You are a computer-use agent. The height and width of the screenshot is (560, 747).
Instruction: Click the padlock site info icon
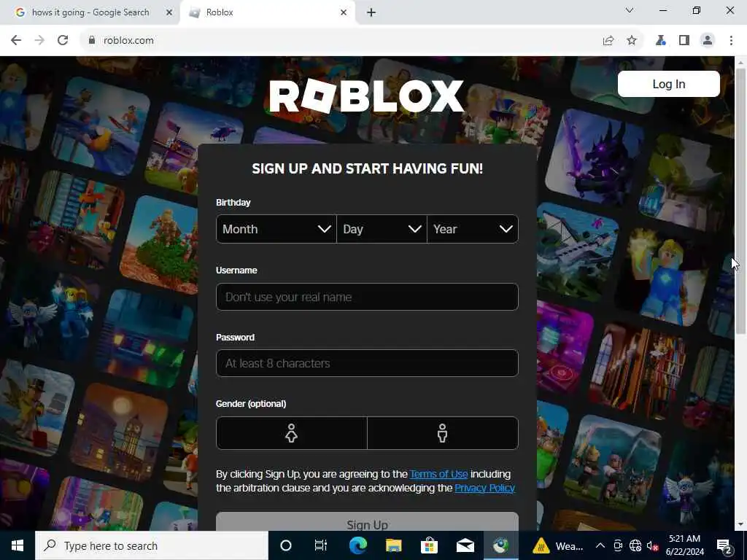coord(92,41)
